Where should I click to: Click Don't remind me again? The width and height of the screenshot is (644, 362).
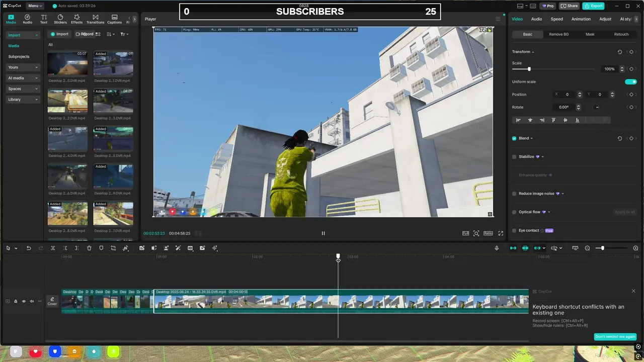(x=615, y=337)
